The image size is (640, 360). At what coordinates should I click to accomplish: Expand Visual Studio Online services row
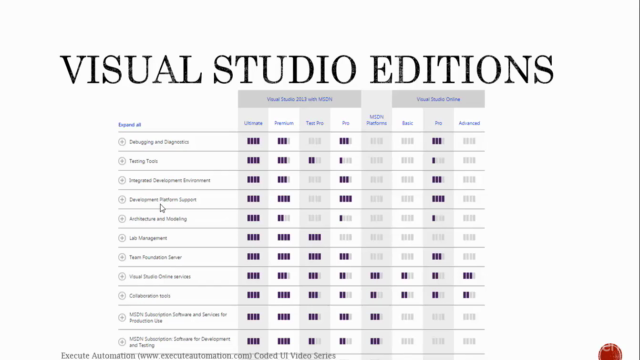click(x=122, y=276)
